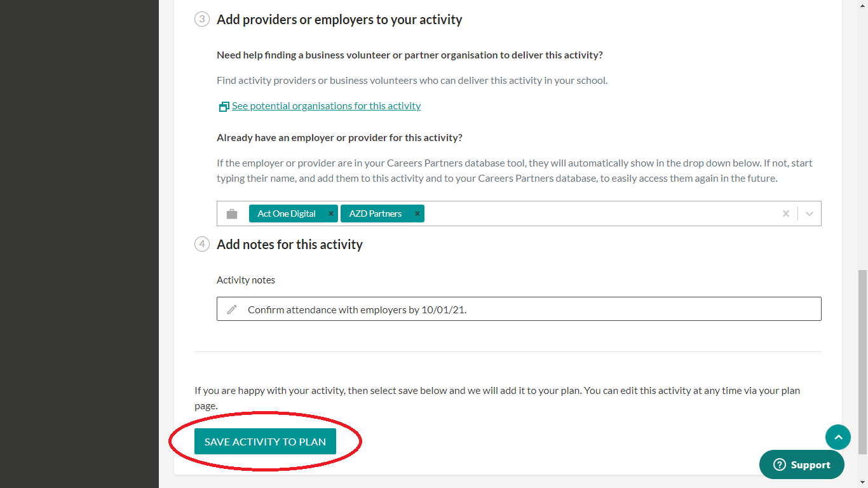Screen dimensions: 868x488
Task: Click the step 3 circle number
Action: point(202,19)
